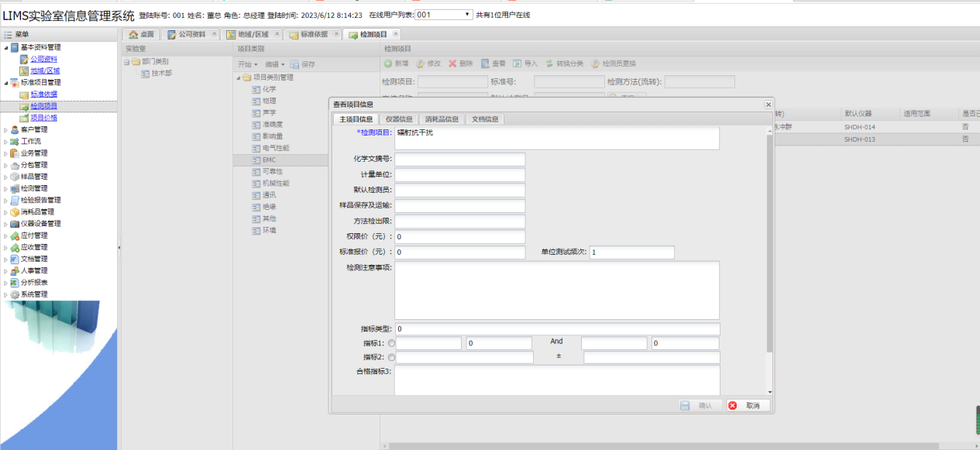Image resolution: width=980 pixels, height=450 pixels.
Task: Click the 检测注意事项 text area
Action: click(x=557, y=290)
